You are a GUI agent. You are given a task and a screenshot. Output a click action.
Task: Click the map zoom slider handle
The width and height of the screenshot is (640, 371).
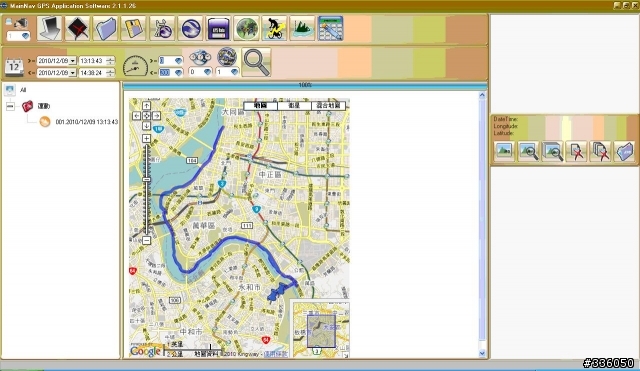click(146, 180)
